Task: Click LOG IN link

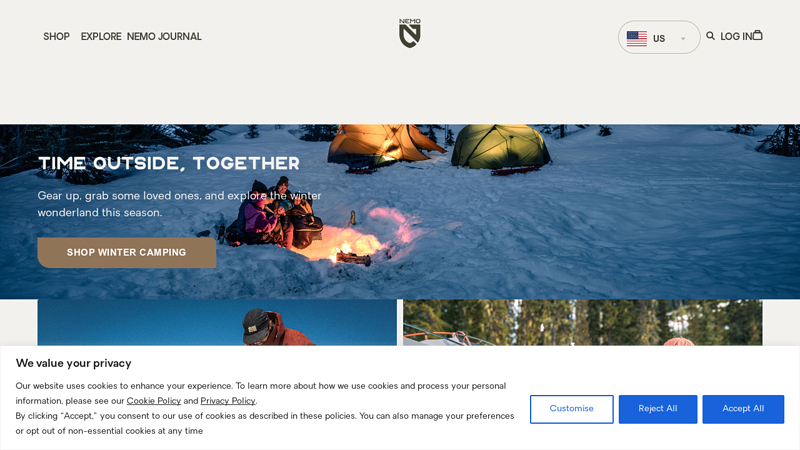Action: point(736,37)
